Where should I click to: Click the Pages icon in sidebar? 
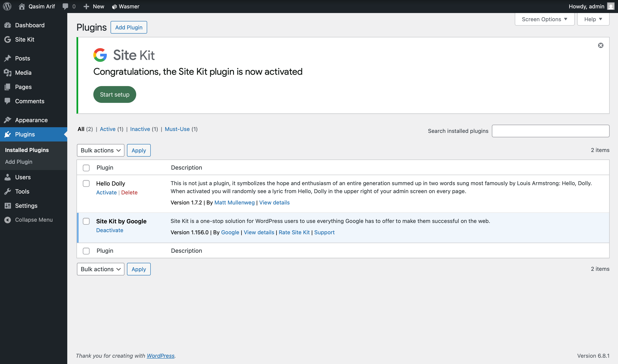(x=8, y=87)
